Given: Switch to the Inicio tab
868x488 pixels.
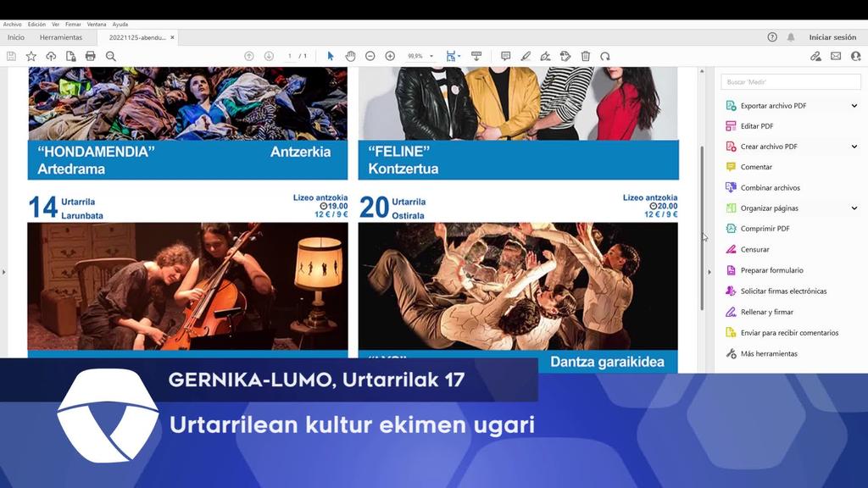Looking at the screenshot, I should point(16,37).
